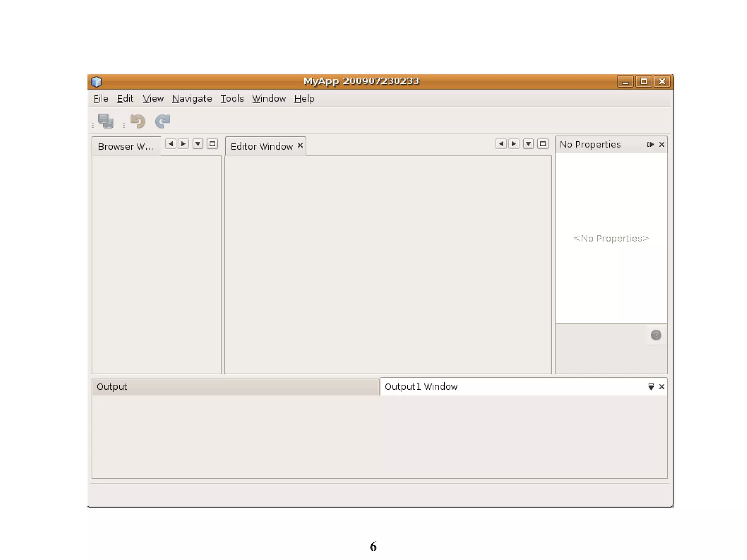Close the Output1 Window panel
This screenshot has width=747, height=560.
click(662, 387)
